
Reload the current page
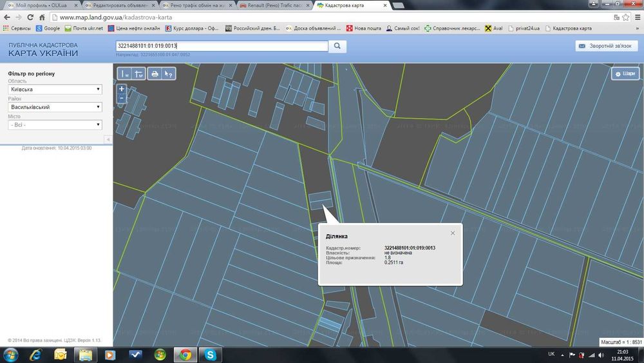click(30, 17)
